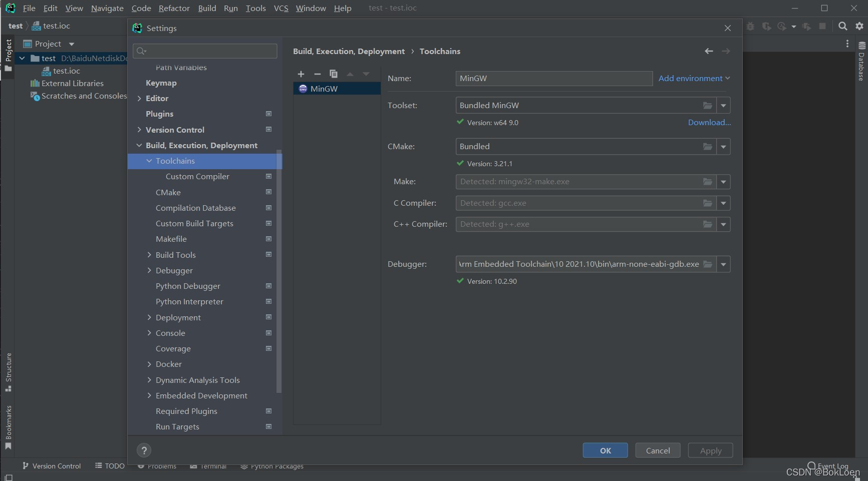
Task: Open Toolset dropdown arrow
Action: tap(723, 106)
